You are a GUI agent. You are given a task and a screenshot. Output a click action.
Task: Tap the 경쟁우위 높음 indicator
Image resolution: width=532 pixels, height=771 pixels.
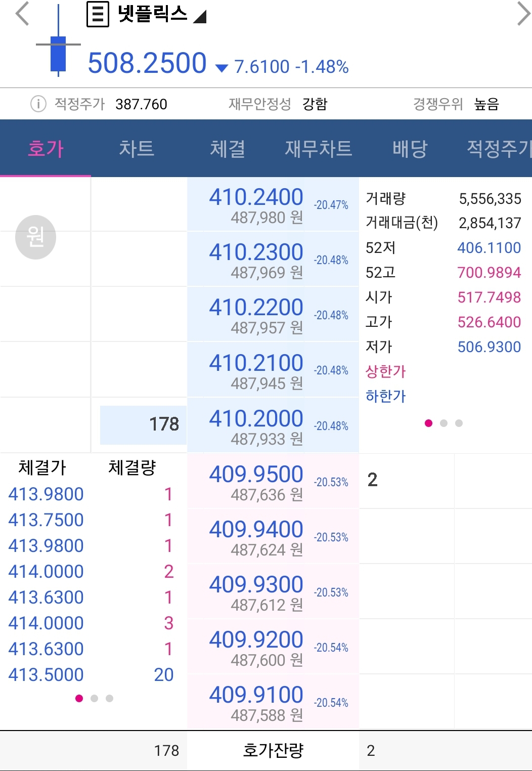(x=456, y=104)
